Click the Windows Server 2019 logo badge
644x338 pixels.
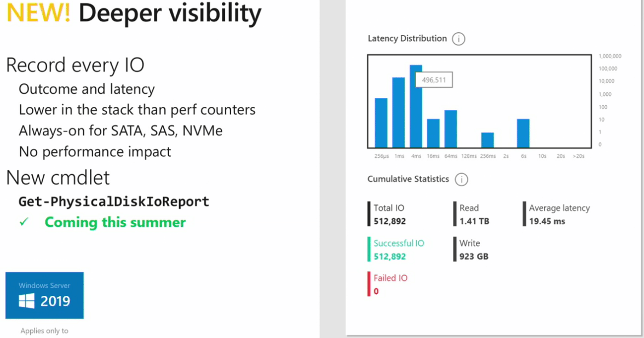[44, 295]
